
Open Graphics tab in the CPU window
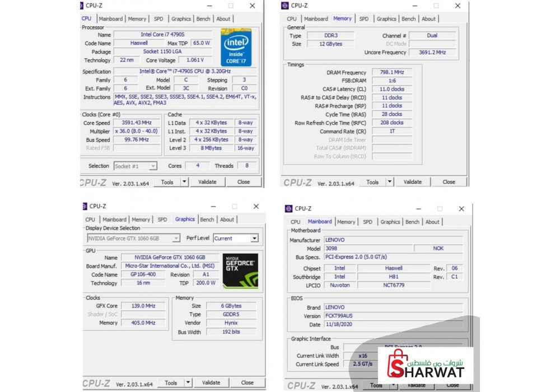(181, 19)
